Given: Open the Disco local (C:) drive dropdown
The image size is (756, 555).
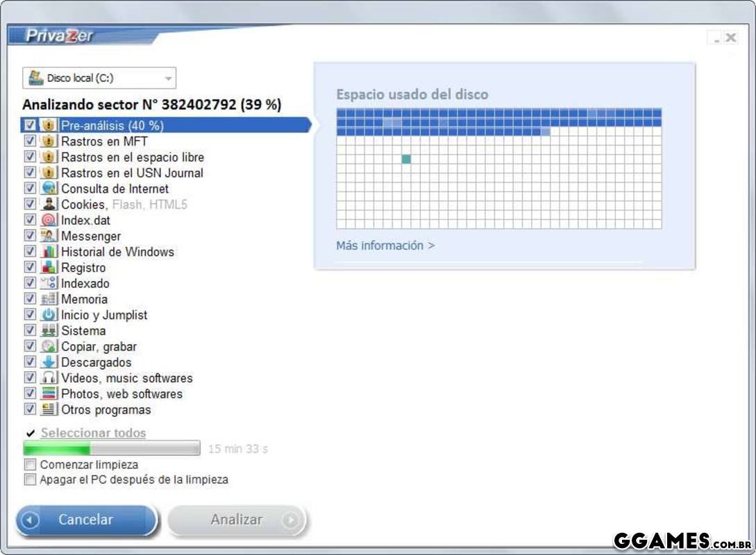Looking at the screenshot, I should (x=99, y=78).
